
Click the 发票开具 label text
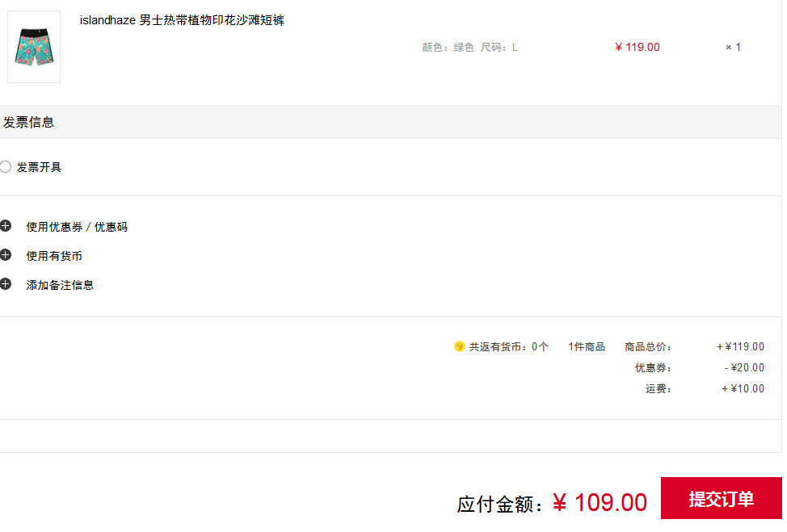tap(39, 167)
